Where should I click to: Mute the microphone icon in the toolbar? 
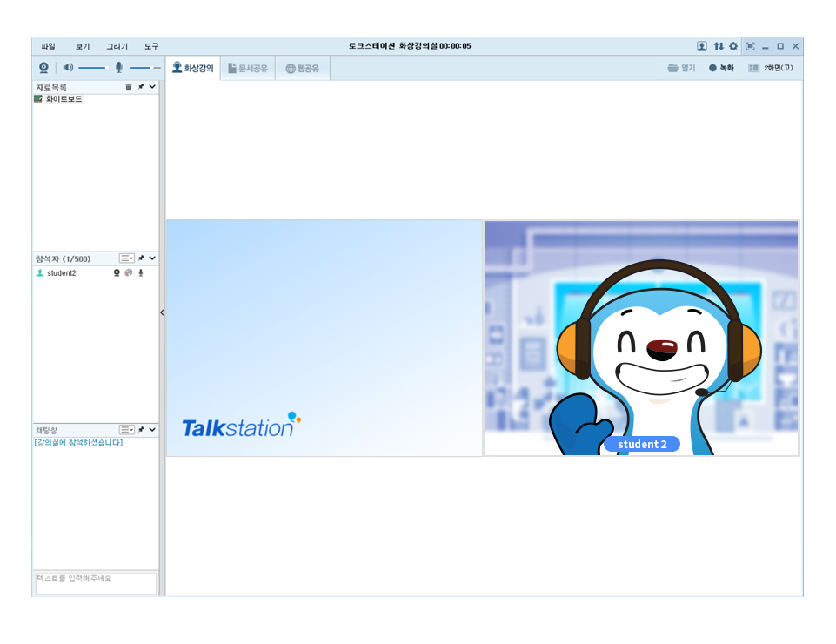(x=119, y=67)
